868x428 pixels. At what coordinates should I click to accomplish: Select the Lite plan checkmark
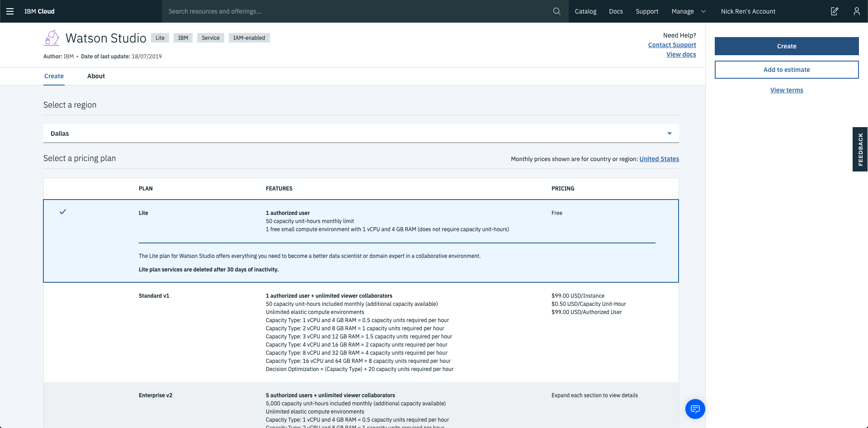click(63, 212)
